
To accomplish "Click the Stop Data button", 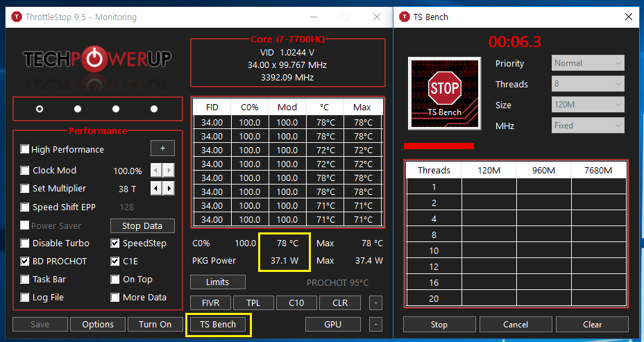I will 142,226.
